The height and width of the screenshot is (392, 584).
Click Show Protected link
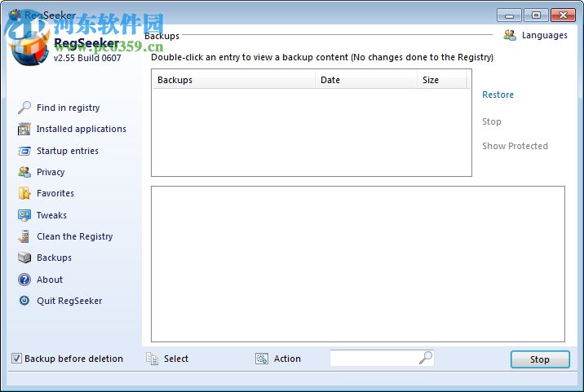pyautogui.click(x=515, y=146)
